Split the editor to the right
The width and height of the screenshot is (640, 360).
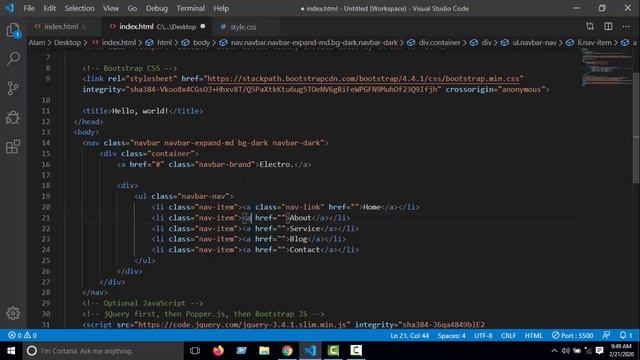click(x=608, y=27)
